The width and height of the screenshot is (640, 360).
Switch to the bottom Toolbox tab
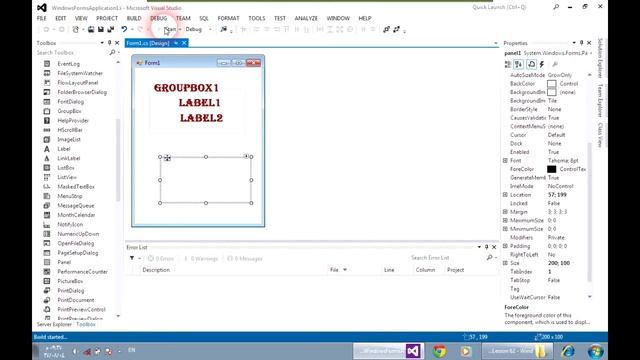86,324
